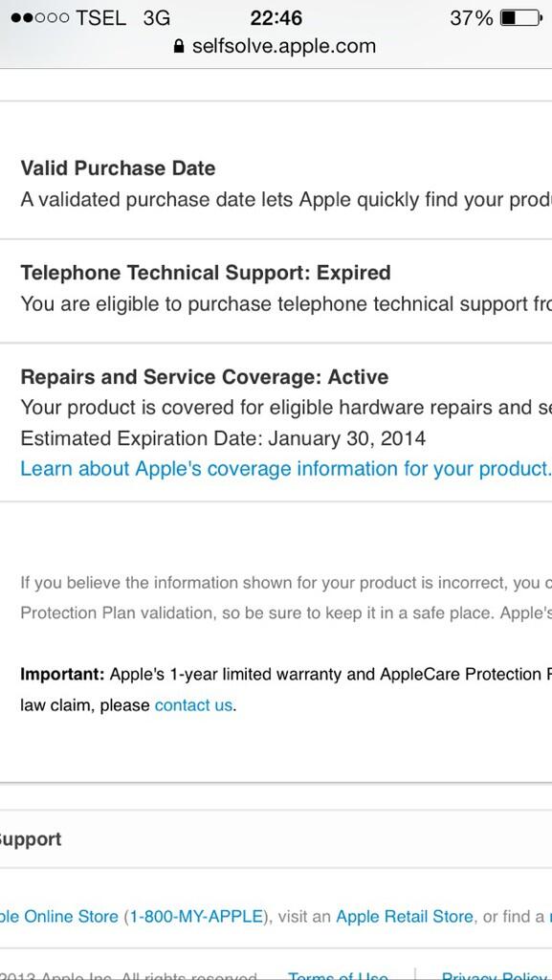The image size is (552, 980).
Task: Tap the lock icon beside selfsolve.apple.com
Action: [179, 46]
